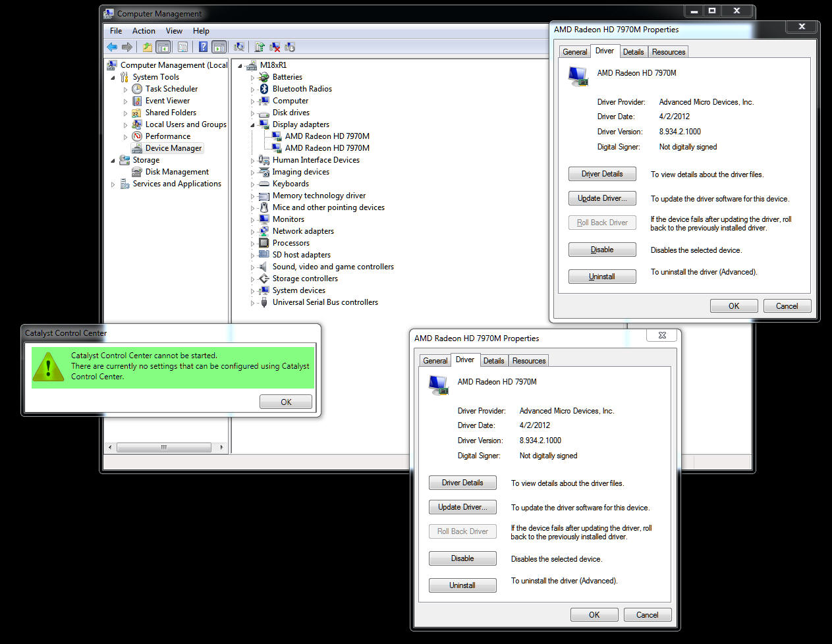The width and height of the screenshot is (832, 644).
Task: Click the Forward arrow in Computer Management toolbar
Action: (127, 47)
